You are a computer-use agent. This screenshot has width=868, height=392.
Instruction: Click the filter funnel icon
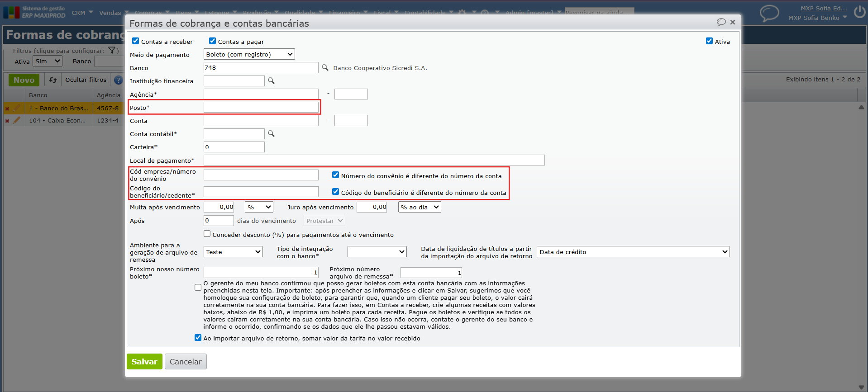click(x=112, y=51)
